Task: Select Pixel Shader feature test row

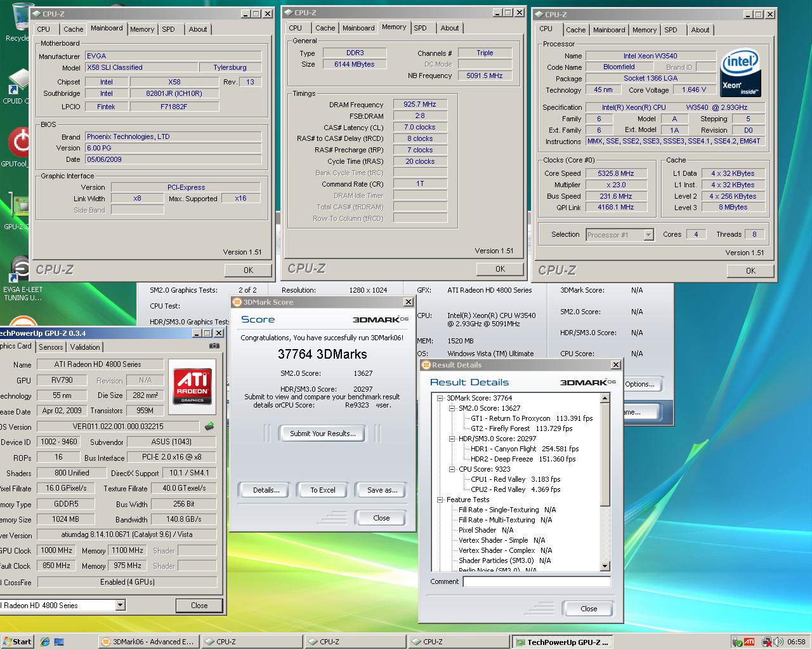Action: point(486,530)
